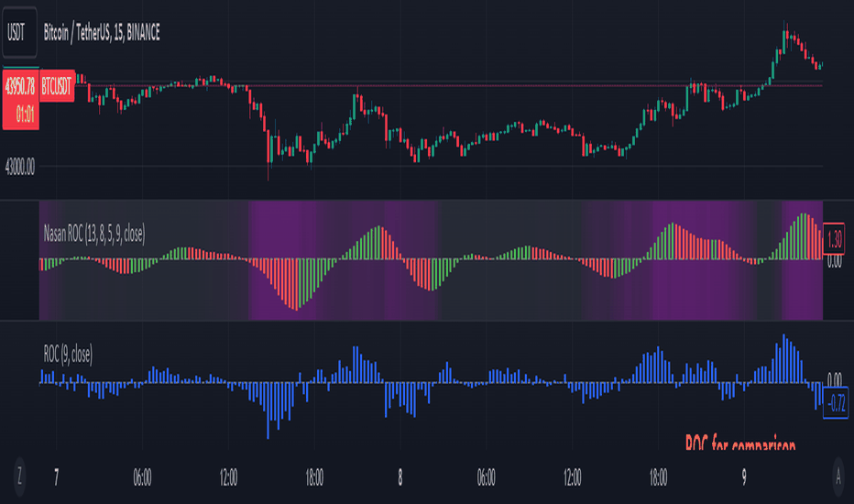Click the 18:00 label after day 7
The height and width of the screenshot is (504, 854).
(x=314, y=477)
